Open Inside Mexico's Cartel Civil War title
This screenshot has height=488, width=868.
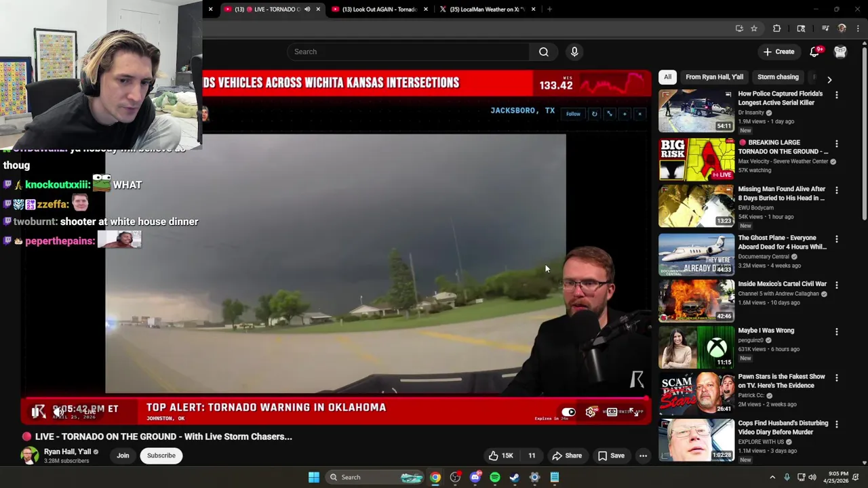pos(782,284)
